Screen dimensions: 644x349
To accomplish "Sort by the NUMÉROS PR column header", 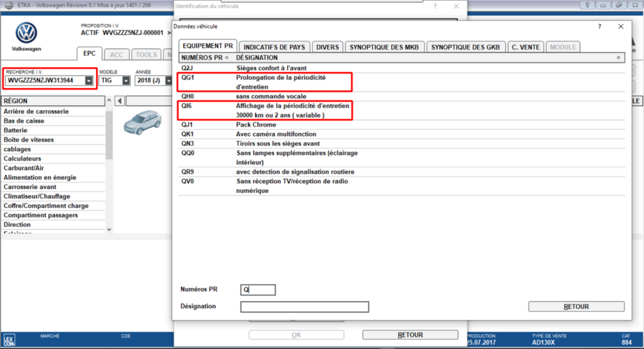I will coord(204,57).
